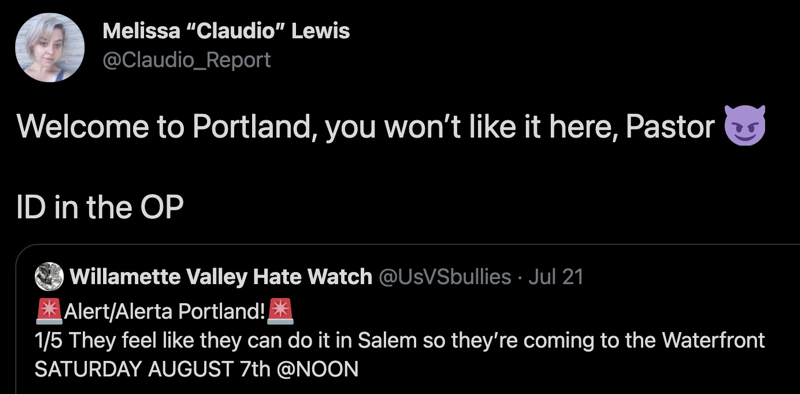This screenshot has height=394, width=800.
Task: Click the "ID in the OP" line
Action: tap(100, 208)
